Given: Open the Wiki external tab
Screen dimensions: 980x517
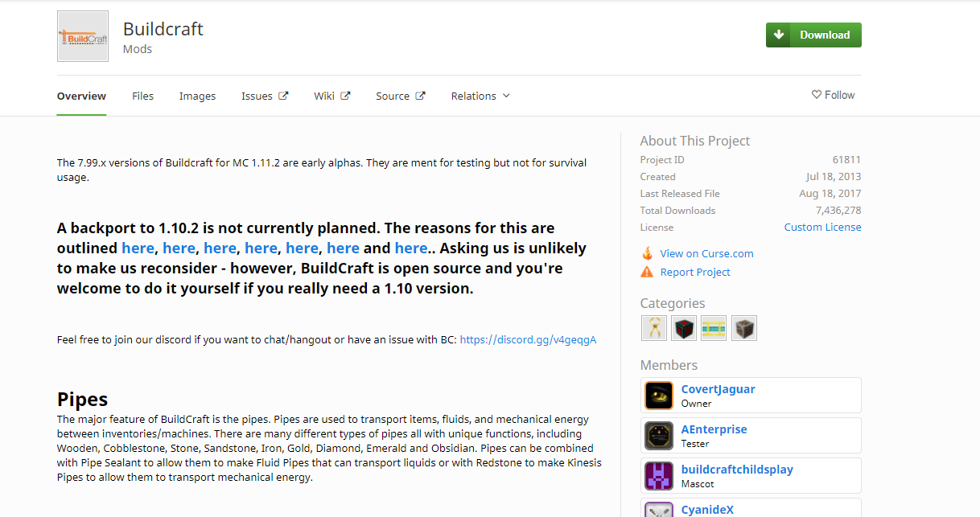Looking at the screenshot, I should click(331, 96).
